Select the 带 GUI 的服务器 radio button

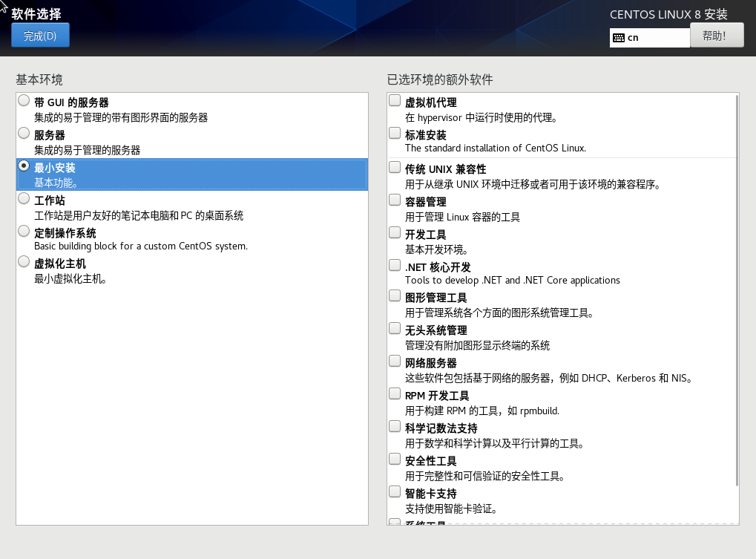(x=24, y=100)
